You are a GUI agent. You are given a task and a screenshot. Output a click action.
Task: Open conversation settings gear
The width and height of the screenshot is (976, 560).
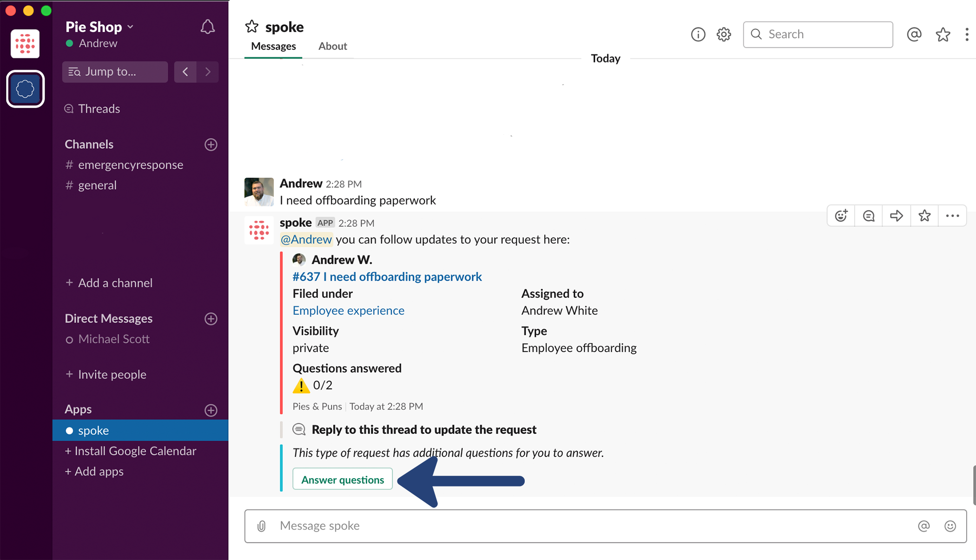(x=724, y=34)
